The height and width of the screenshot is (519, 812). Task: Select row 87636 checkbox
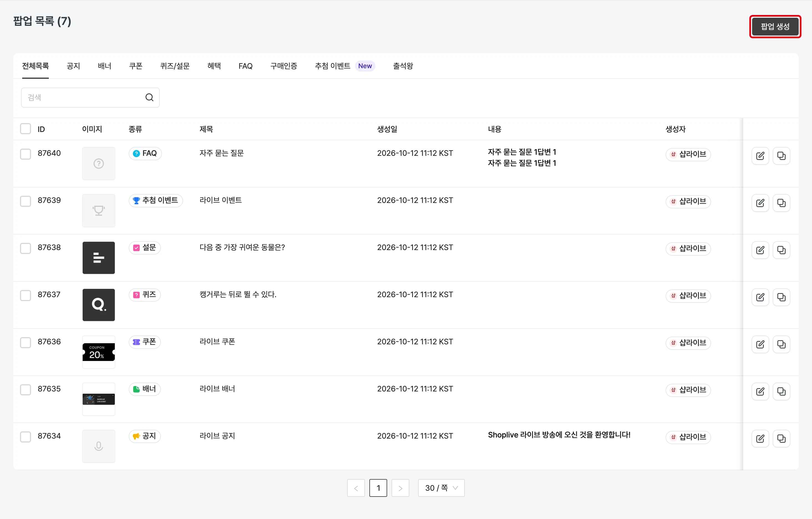click(26, 343)
